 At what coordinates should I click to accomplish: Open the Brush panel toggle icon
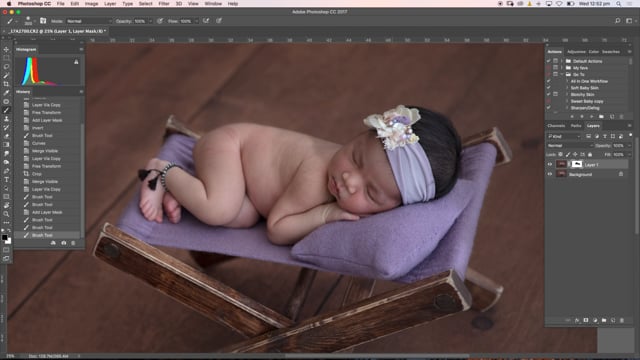[43, 21]
